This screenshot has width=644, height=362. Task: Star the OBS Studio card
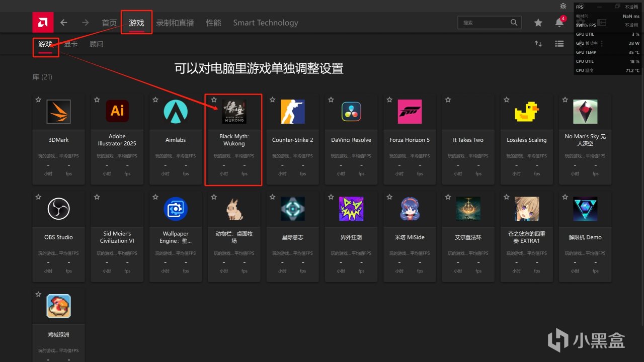38,197
